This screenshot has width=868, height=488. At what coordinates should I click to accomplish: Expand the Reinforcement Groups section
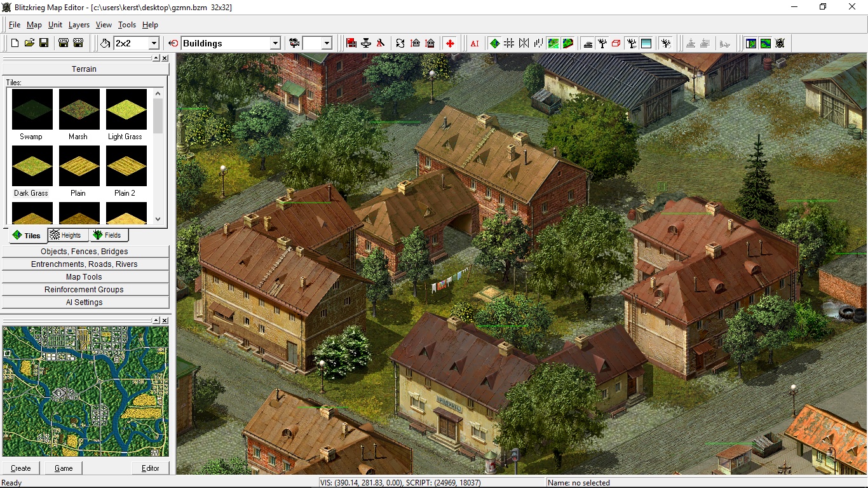pos(85,290)
